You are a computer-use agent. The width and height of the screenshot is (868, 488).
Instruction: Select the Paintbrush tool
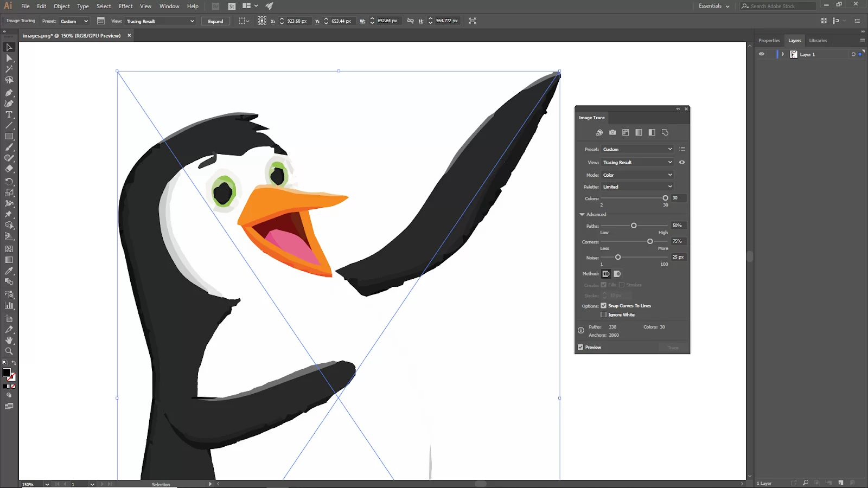(x=9, y=147)
